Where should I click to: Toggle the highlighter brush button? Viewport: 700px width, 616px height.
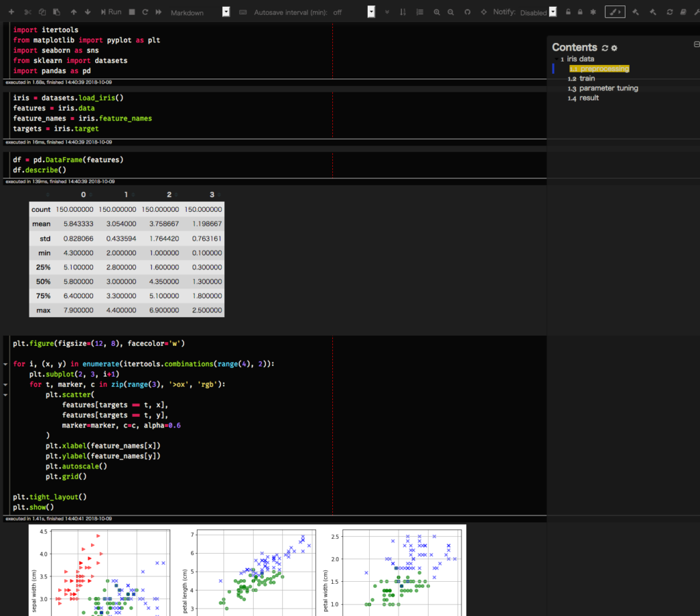(x=615, y=12)
